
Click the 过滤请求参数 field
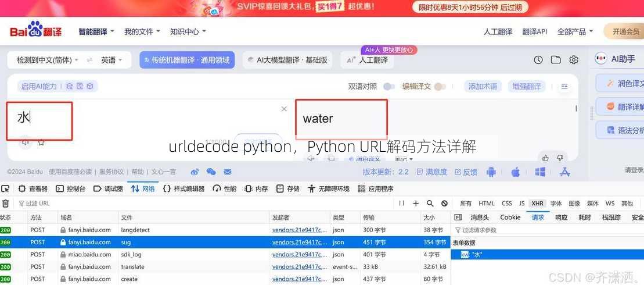coord(548,230)
